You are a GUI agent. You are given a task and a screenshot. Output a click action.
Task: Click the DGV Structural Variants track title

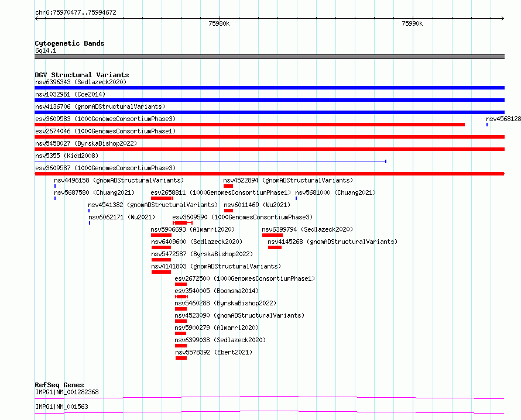[82, 75]
